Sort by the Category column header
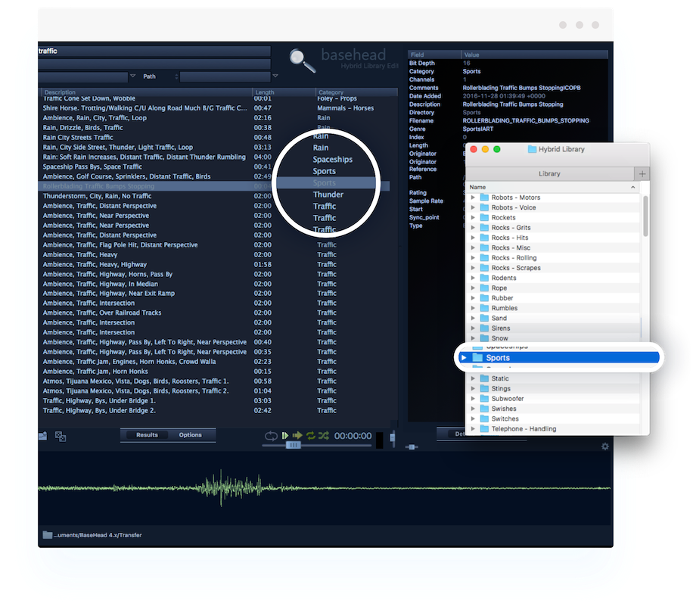Image resolution: width=693 pixels, height=616 pixels. 356,92
